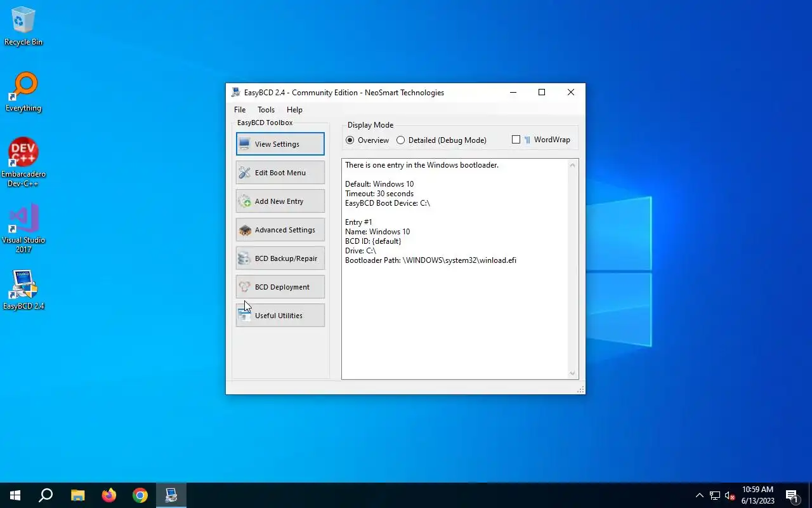
Task: Select the EasyBCD 2.4 desktop shortcut
Action: tap(23, 290)
